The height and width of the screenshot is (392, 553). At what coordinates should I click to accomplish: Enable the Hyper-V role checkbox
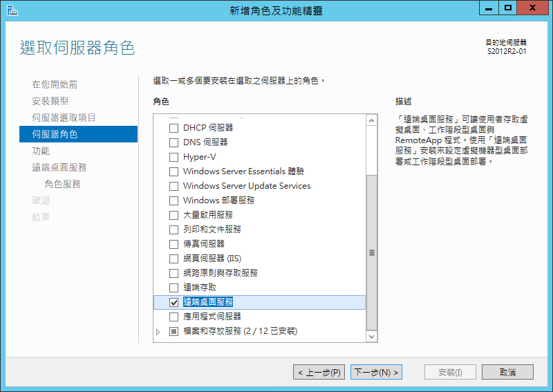pos(174,157)
